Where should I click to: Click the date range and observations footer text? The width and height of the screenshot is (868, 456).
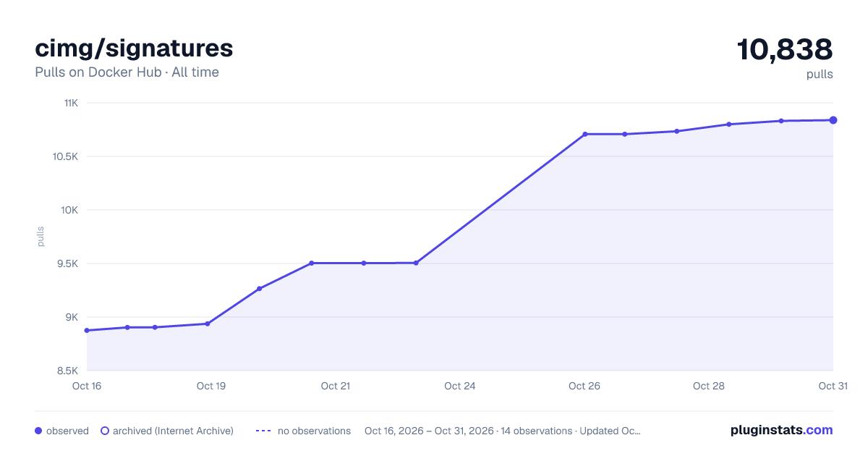pyautogui.click(x=503, y=431)
